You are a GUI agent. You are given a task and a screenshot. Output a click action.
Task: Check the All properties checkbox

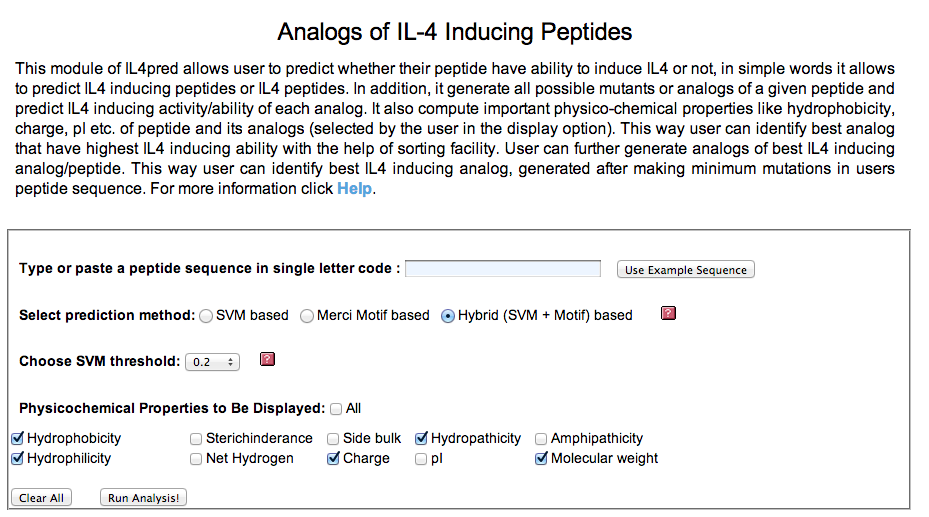pos(336,409)
